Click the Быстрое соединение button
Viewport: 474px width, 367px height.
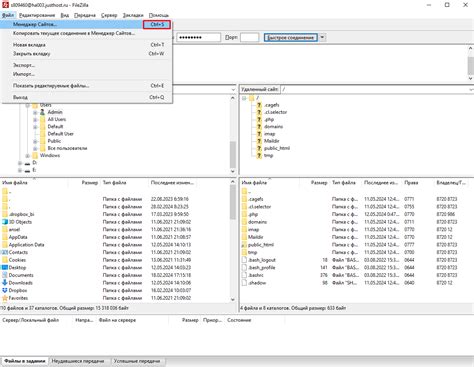pyautogui.click(x=291, y=37)
